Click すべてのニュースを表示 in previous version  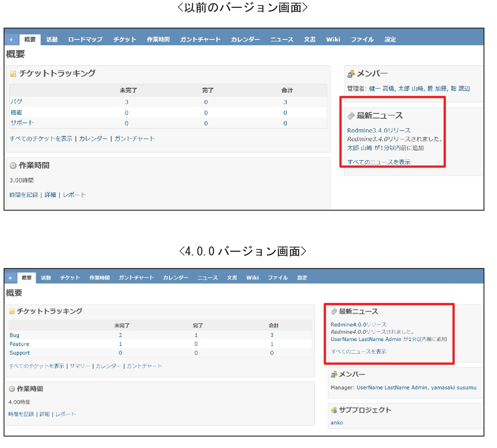click(379, 162)
